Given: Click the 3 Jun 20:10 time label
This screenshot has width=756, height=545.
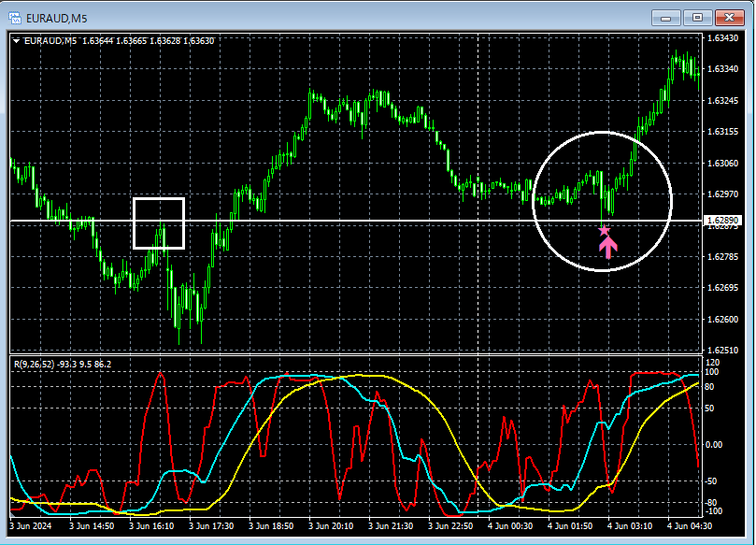Looking at the screenshot, I should tap(331, 525).
